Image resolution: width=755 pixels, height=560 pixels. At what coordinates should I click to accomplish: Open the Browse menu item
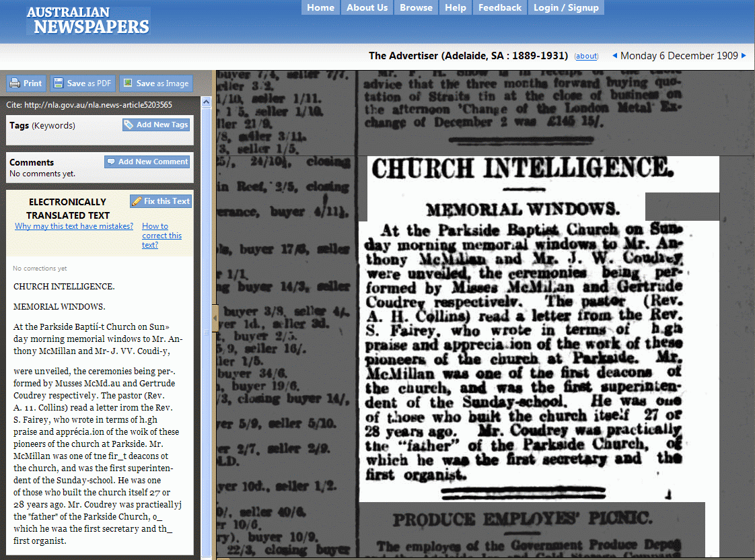[x=416, y=7]
